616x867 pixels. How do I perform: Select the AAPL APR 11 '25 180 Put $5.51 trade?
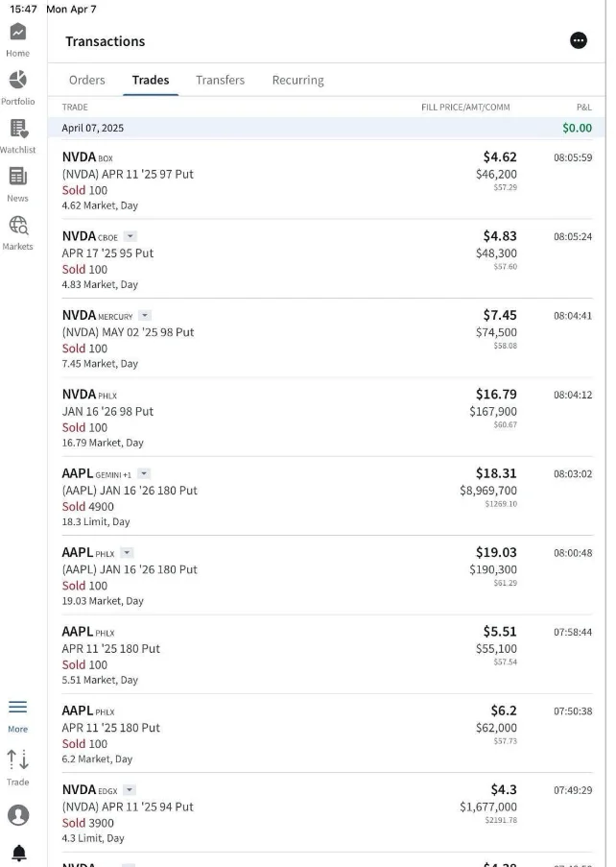pyautogui.click(x=327, y=655)
